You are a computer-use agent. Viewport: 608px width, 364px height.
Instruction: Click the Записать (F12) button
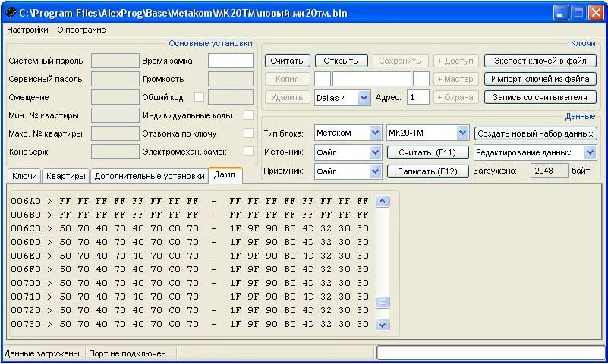427,171
